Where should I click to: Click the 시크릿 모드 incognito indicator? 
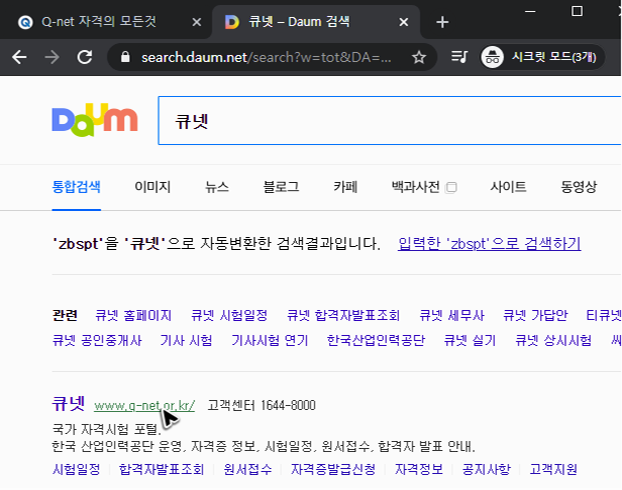point(542,57)
